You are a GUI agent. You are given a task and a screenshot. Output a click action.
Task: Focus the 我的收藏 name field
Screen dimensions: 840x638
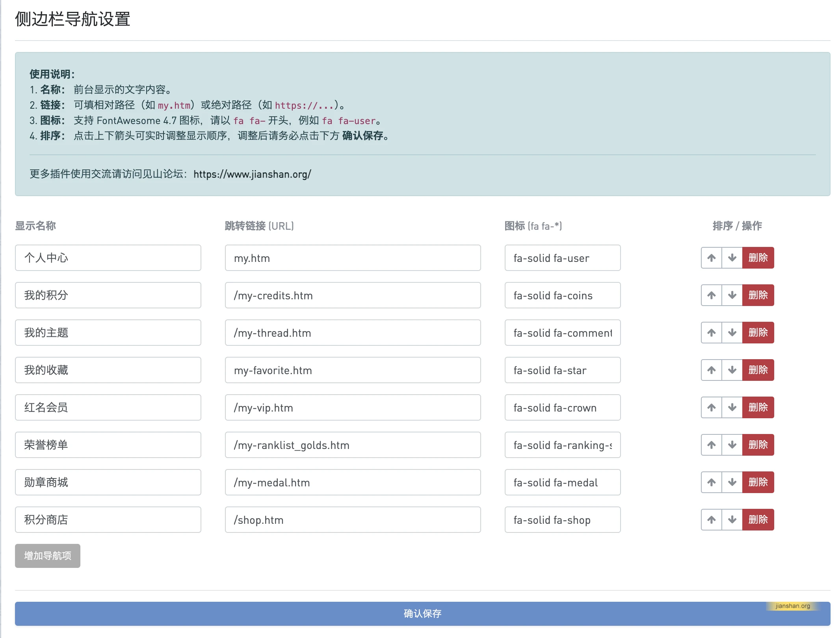[108, 370]
